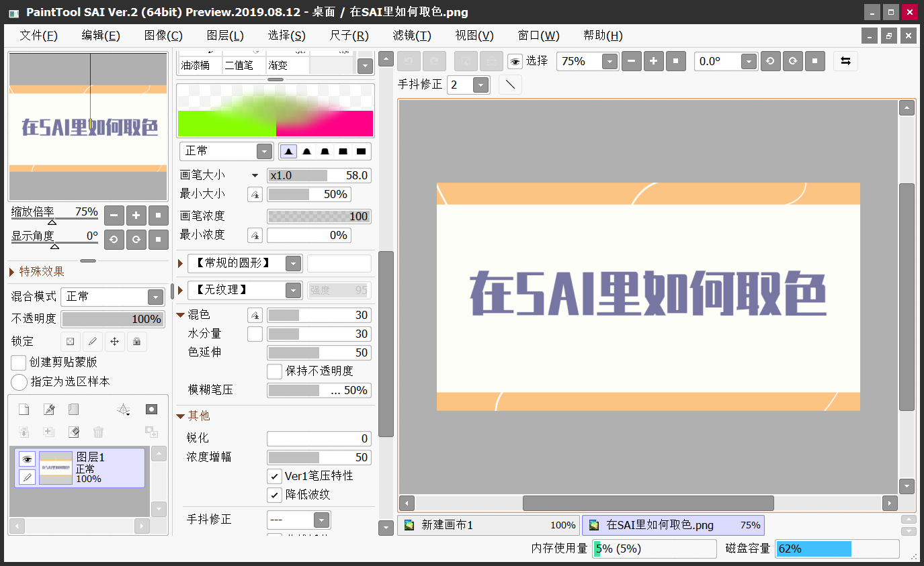Merge the layer down
The image size is (924, 566).
click(24, 432)
